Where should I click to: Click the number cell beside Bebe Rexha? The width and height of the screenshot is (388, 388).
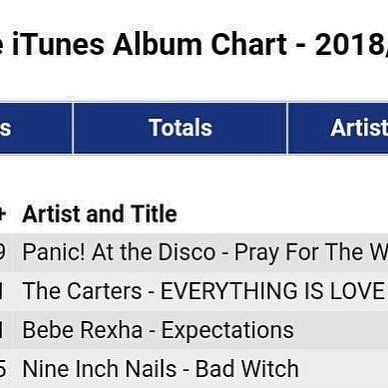point(5,330)
